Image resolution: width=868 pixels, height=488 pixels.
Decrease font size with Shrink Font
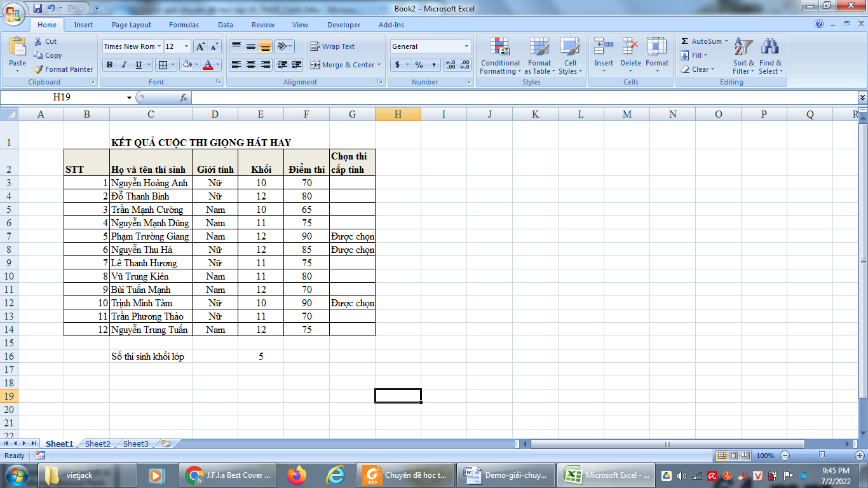(x=214, y=46)
